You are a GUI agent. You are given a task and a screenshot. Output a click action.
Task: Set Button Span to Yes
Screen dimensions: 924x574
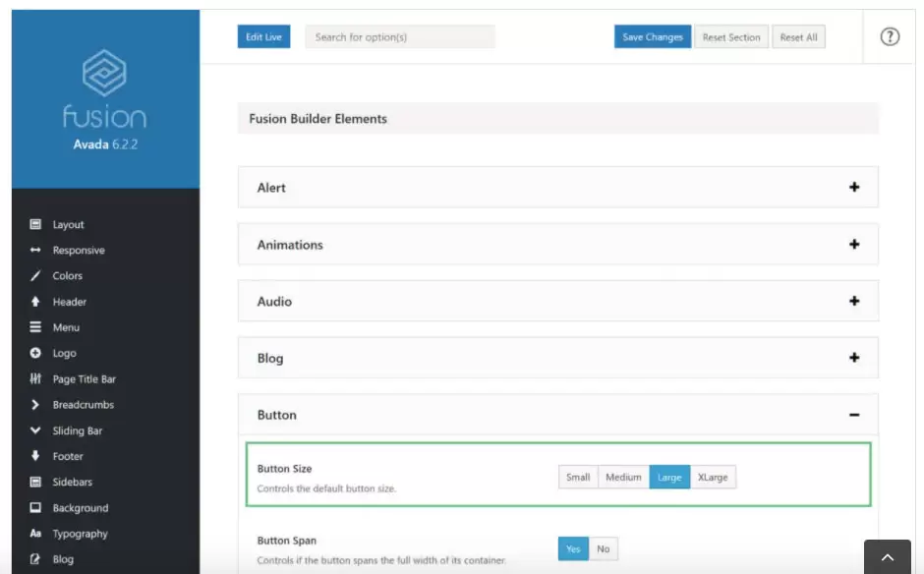click(x=573, y=548)
